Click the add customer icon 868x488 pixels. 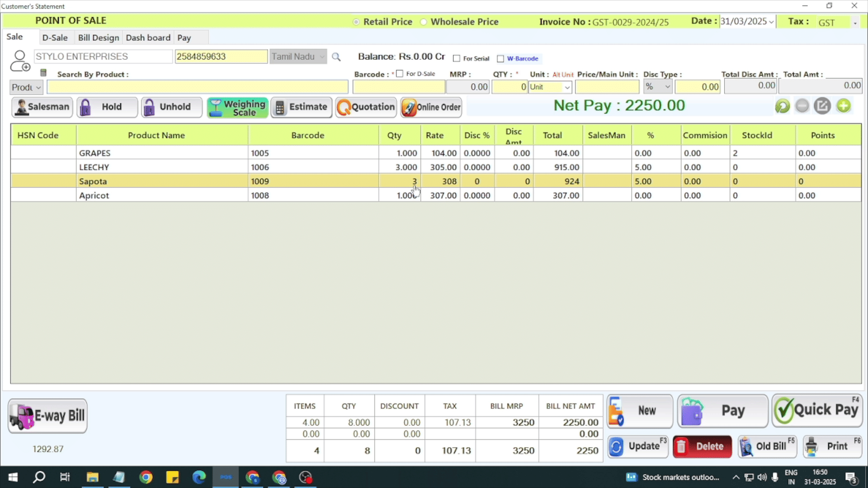coord(20,61)
